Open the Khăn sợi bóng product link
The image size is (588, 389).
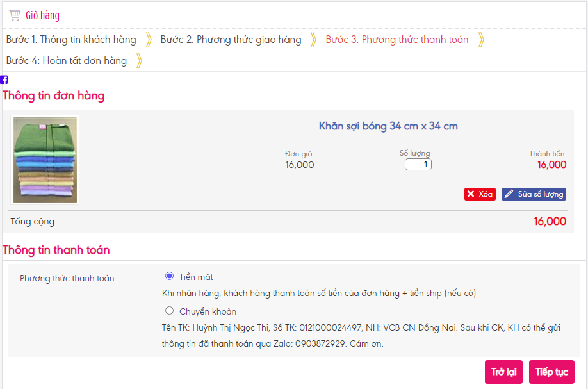(388, 126)
